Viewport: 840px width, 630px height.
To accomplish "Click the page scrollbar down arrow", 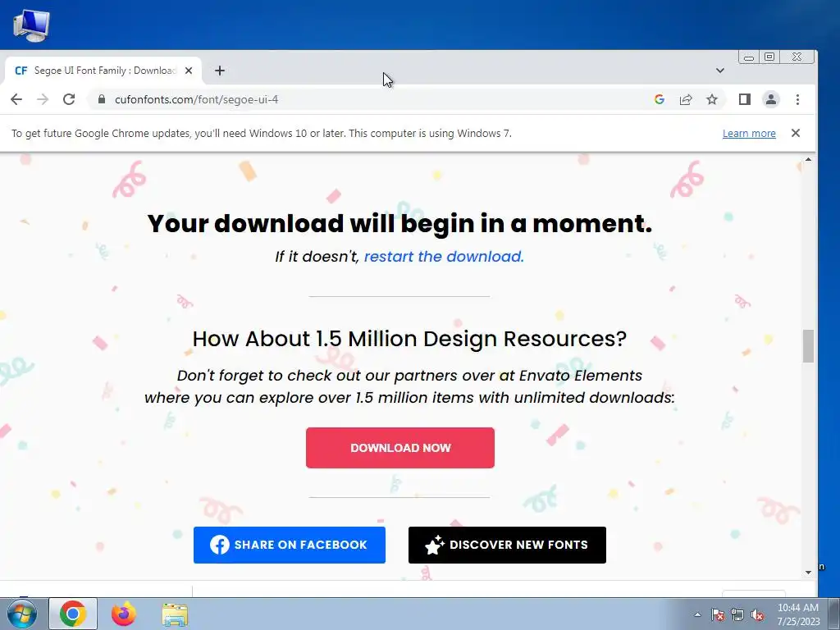I will point(808,573).
